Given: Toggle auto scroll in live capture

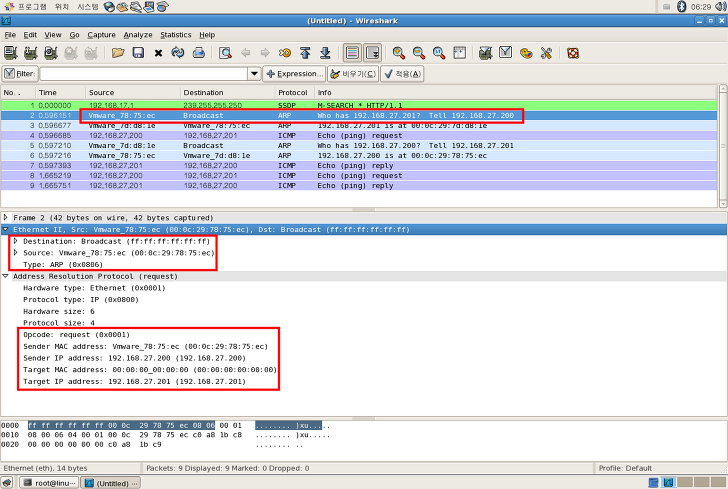Looking at the screenshot, I should (372, 53).
